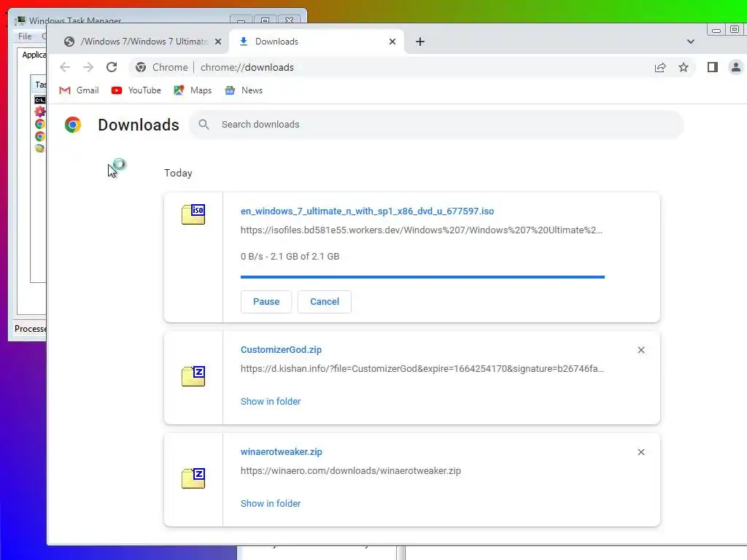The height and width of the screenshot is (560, 747).
Task: Show CustomizerGod.zip in folder
Action: (x=271, y=402)
